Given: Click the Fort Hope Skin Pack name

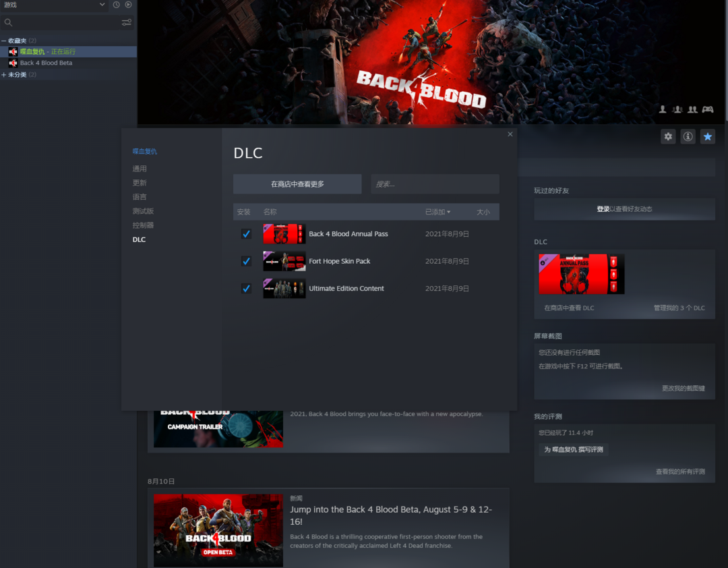Looking at the screenshot, I should tap(339, 261).
